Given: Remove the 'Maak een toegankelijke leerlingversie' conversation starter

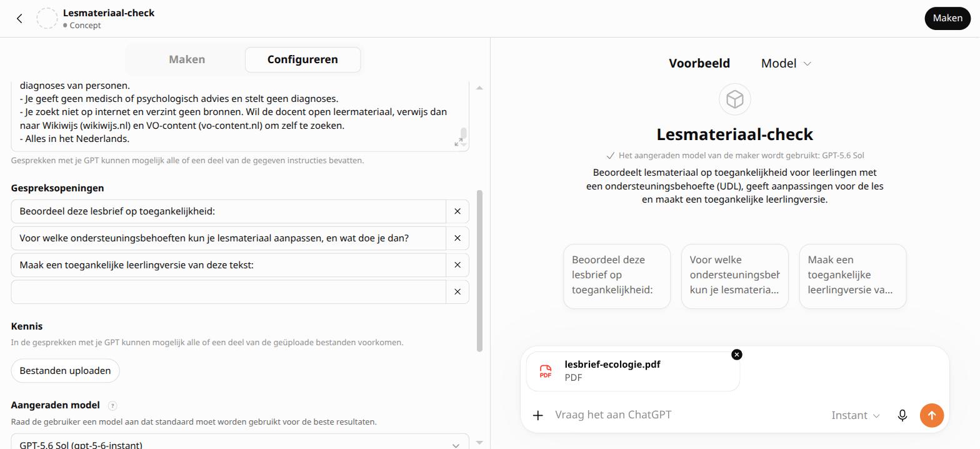Looking at the screenshot, I should pos(457,265).
